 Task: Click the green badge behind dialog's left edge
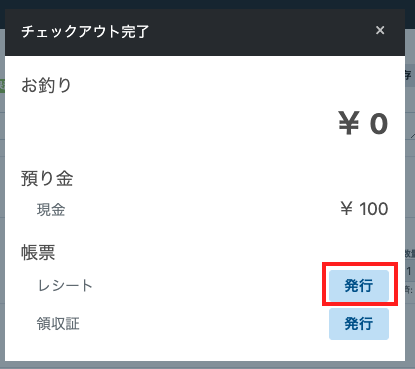pos(2,85)
